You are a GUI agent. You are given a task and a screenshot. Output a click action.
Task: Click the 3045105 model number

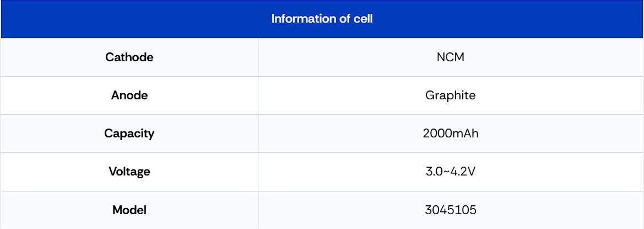click(451, 210)
